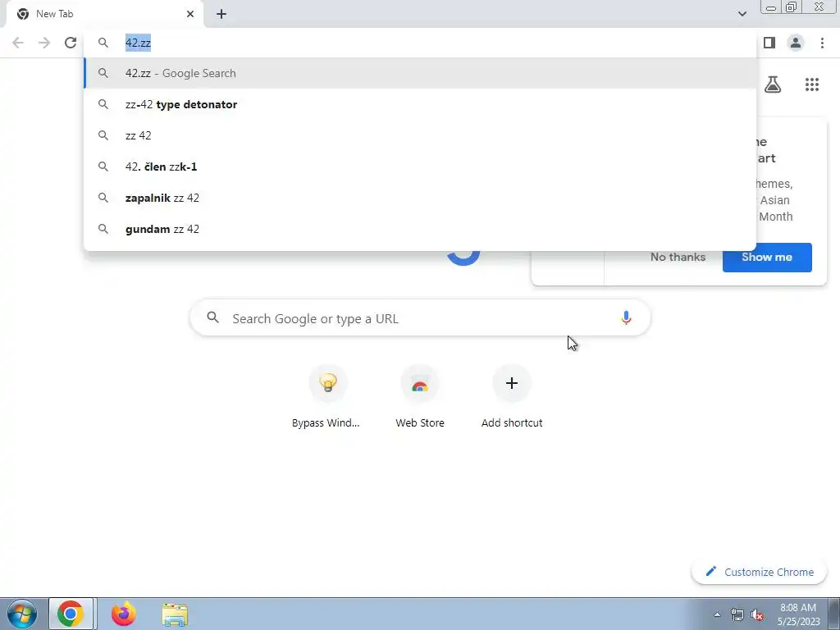Click the muted volume tray icon
The width and height of the screenshot is (840, 630).
coord(757,614)
